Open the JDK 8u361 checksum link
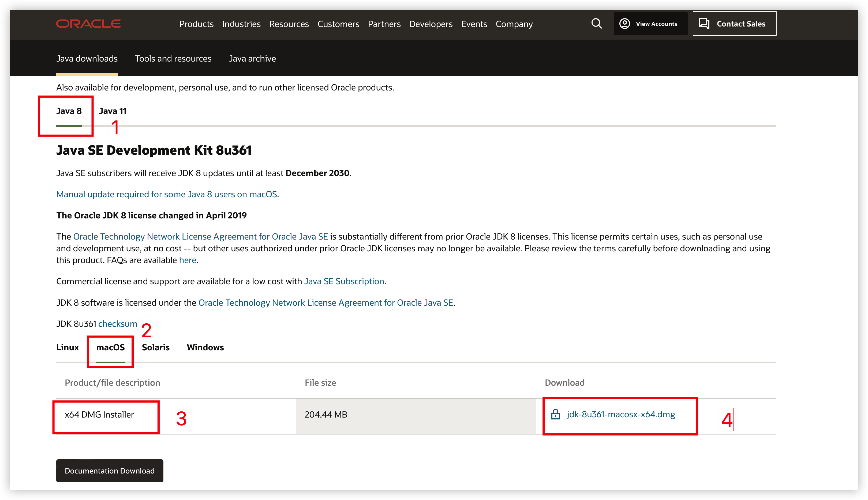This screenshot has height=500, width=868. (118, 324)
